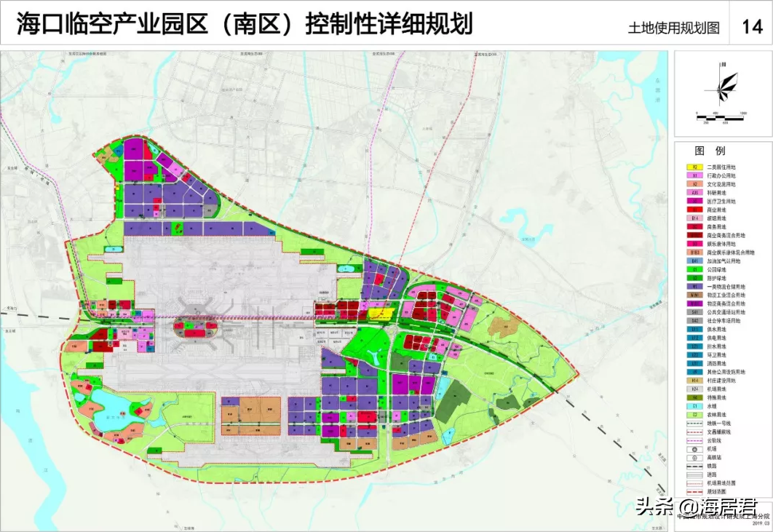Screen dimensions: 773x532
Task: Click the 铁路 railway line symbol in legend
Action: (x=694, y=466)
